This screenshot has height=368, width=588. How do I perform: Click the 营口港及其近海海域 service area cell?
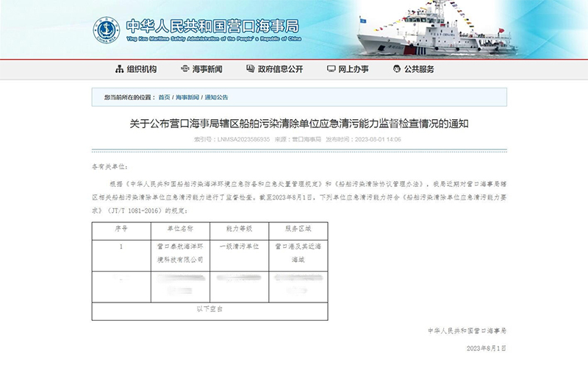click(298, 254)
